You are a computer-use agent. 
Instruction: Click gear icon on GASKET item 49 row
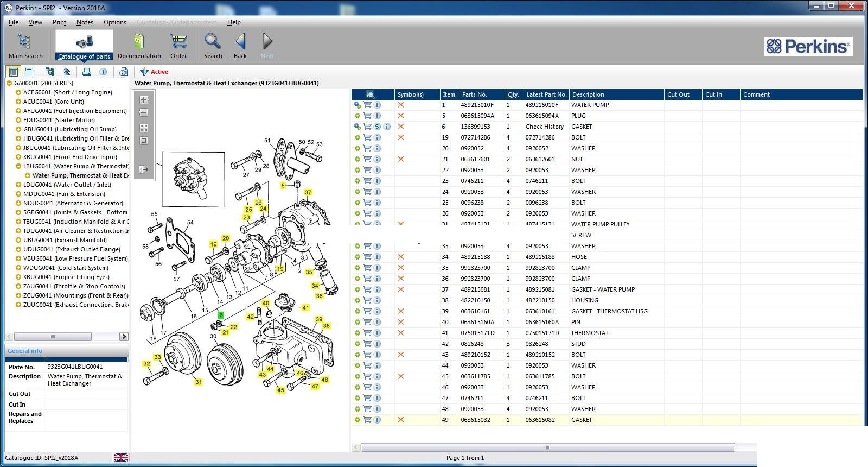[358, 420]
